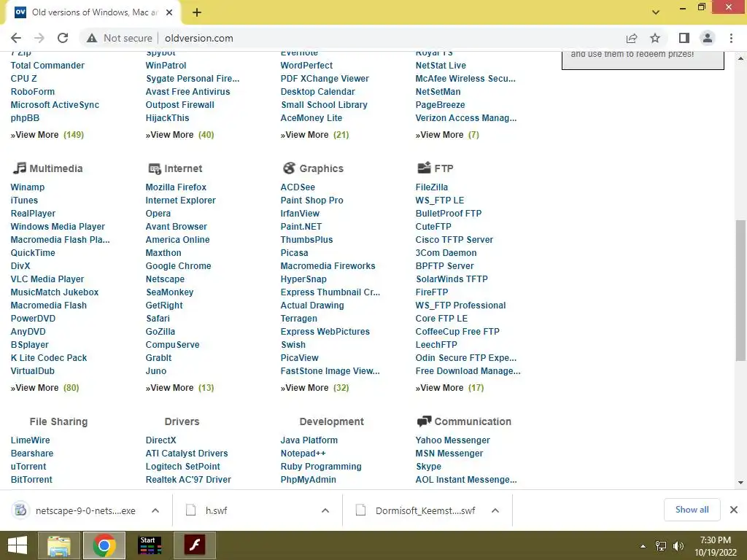The image size is (747, 560).
Task: Expand View More Multimedia (80)
Action: [x=44, y=388]
